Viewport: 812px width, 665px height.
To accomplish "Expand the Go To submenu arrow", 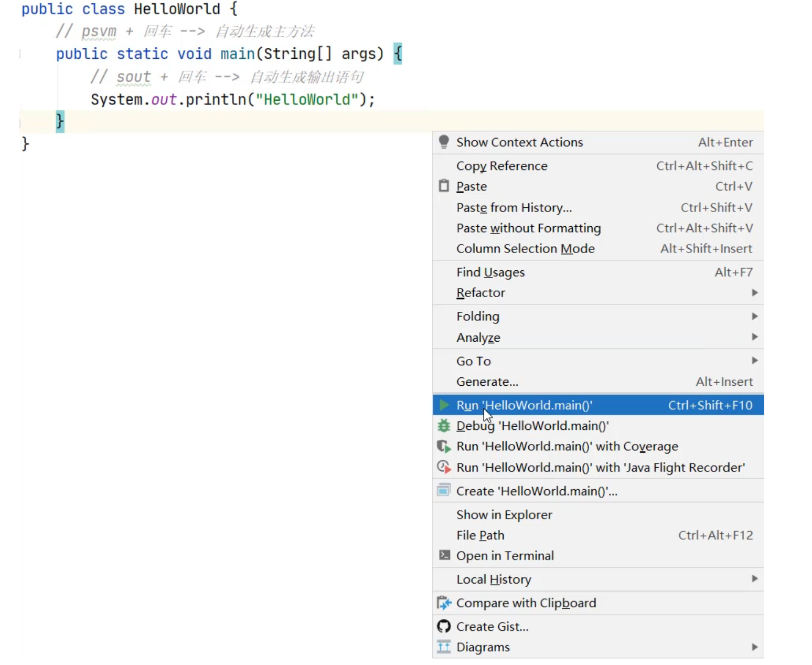I will (x=754, y=360).
